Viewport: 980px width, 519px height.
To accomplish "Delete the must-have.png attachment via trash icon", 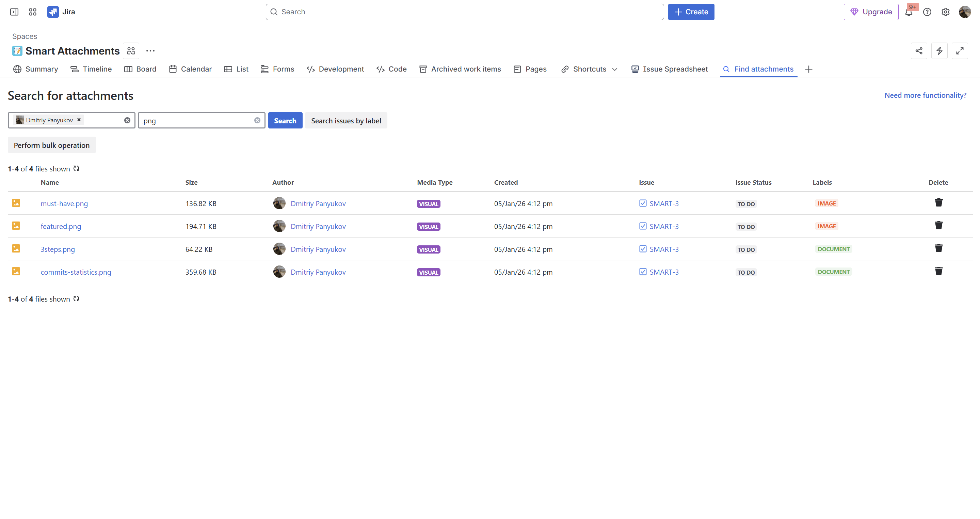I will point(938,202).
